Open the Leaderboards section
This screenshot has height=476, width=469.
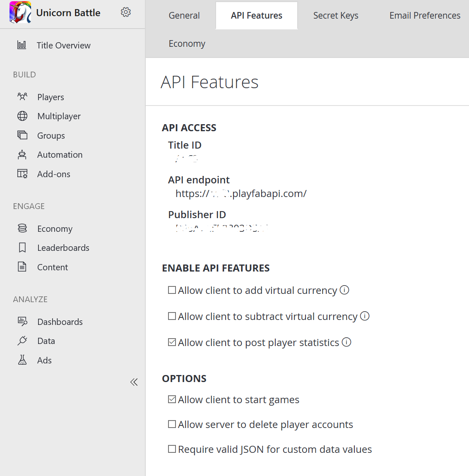(x=63, y=248)
